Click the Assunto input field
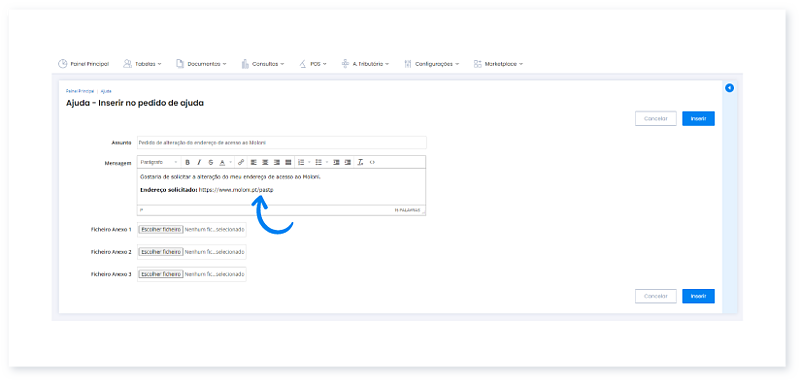Screen dimensions: 800x381 pyautogui.click(x=282, y=143)
